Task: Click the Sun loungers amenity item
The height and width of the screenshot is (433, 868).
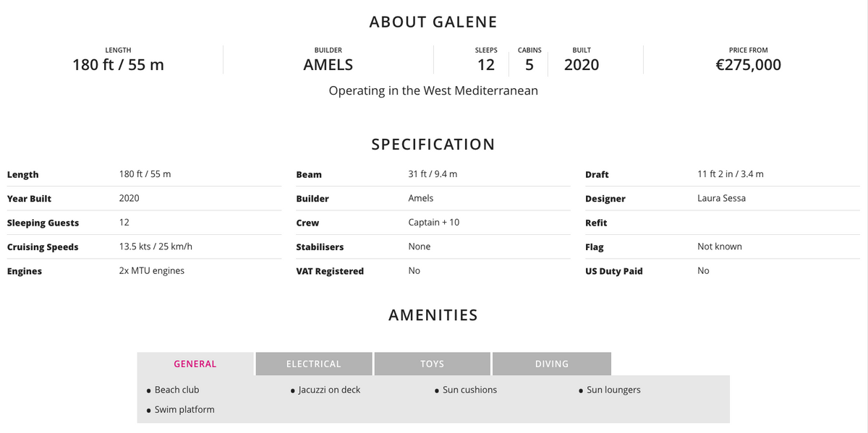Action: click(x=613, y=390)
